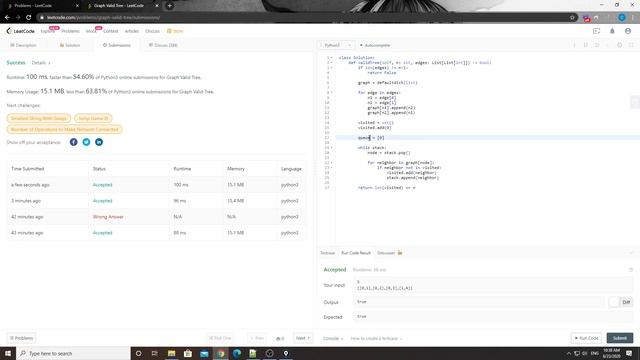Open the playground icon in top bar

596,31
